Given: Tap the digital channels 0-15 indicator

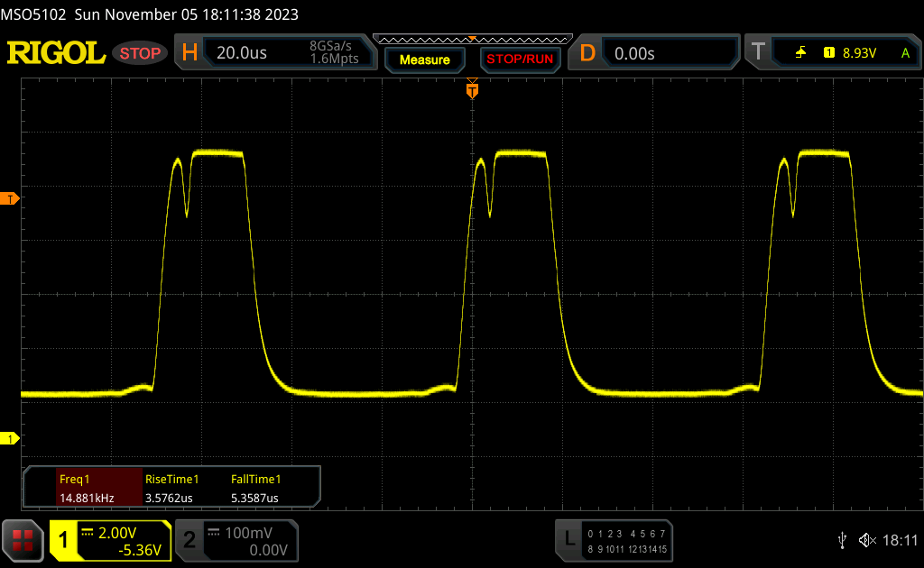Looking at the screenshot, I should [x=627, y=542].
